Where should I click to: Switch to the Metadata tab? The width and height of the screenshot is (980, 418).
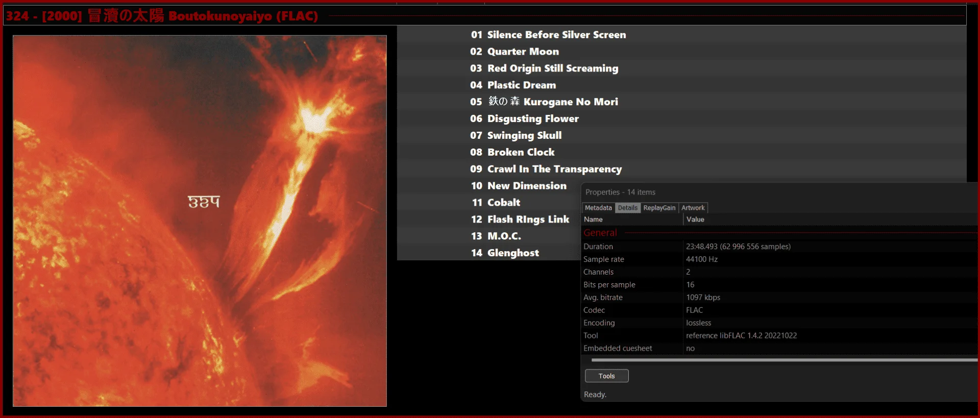pyautogui.click(x=598, y=208)
